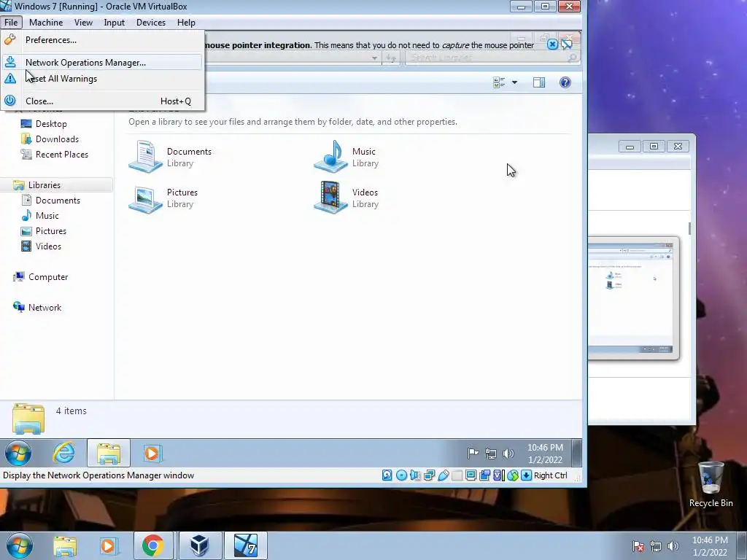The width and height of the screenshot is (747, 560).
Task: Select the Videos library icon
Action: [330, 198]
